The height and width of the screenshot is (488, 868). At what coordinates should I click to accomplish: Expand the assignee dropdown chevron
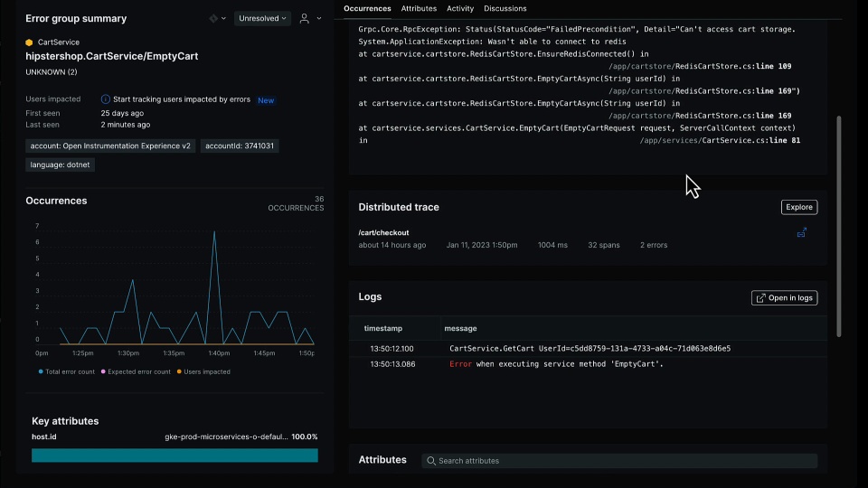tap(318, 18)
